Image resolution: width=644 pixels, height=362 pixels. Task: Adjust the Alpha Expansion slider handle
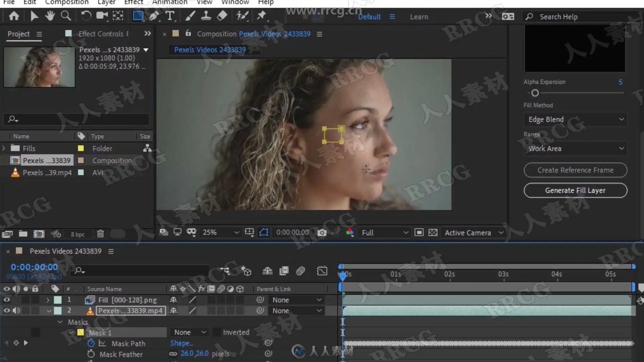click(535, 93)
